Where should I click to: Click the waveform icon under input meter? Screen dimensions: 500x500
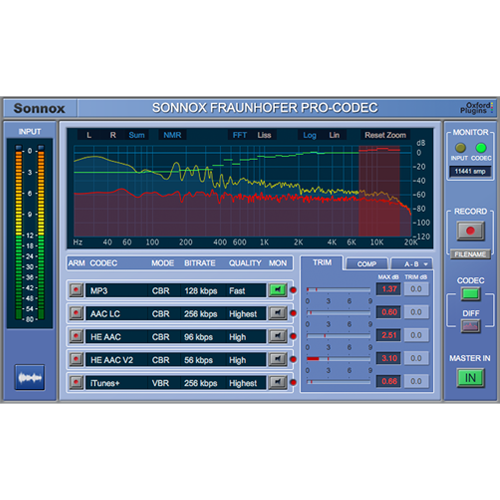(30, 378)
